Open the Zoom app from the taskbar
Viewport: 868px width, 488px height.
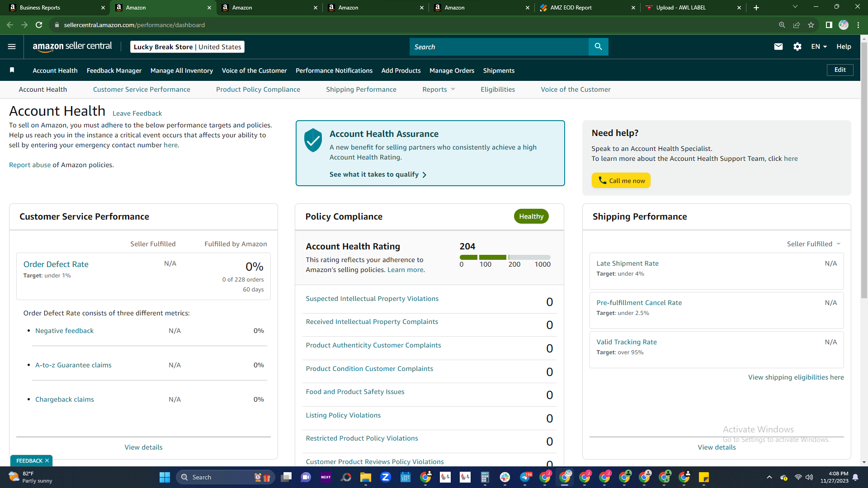click(x=386, y=477)
